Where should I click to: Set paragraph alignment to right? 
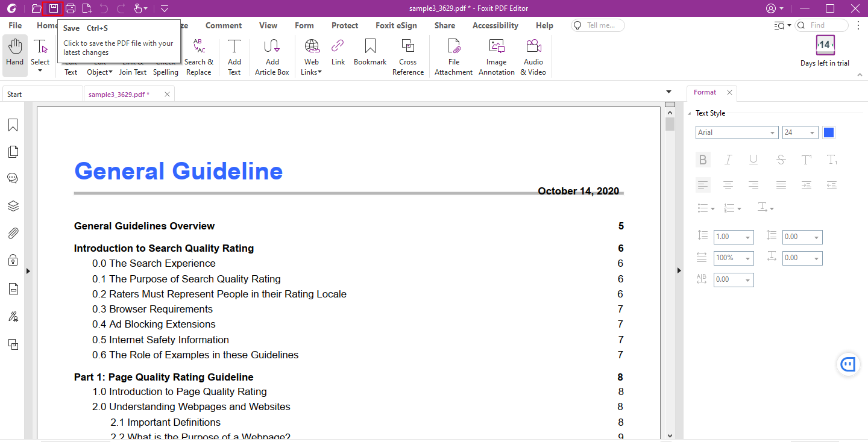(753, 185)
